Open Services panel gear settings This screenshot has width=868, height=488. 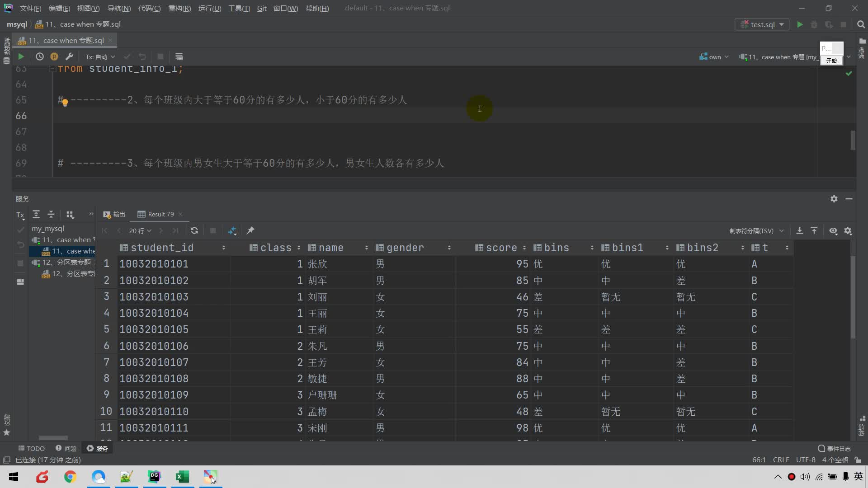pos(834,199)
